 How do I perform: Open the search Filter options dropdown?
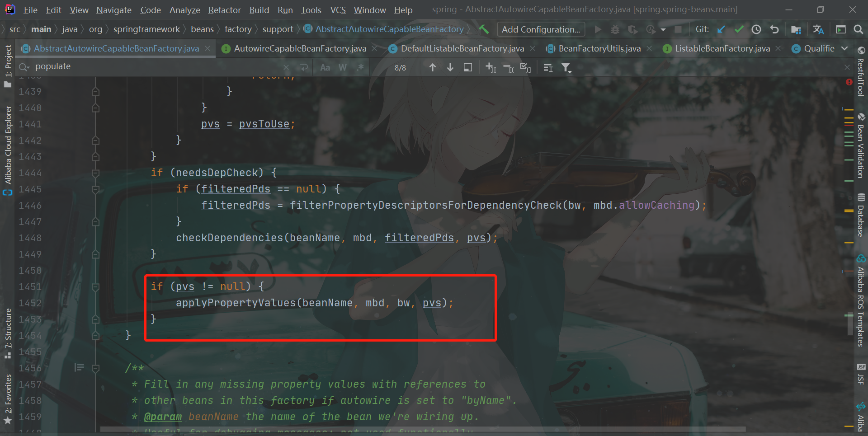tap(566, 68)
